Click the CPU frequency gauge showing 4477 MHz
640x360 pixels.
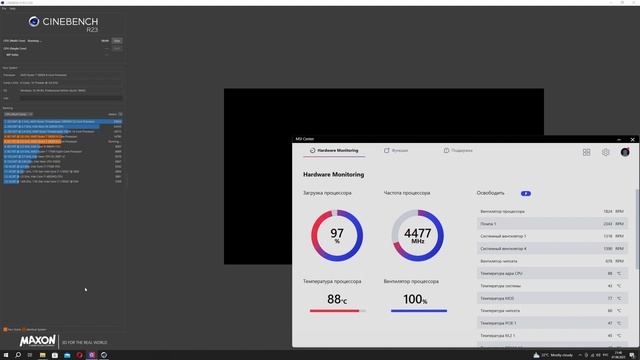pos(418,236)
